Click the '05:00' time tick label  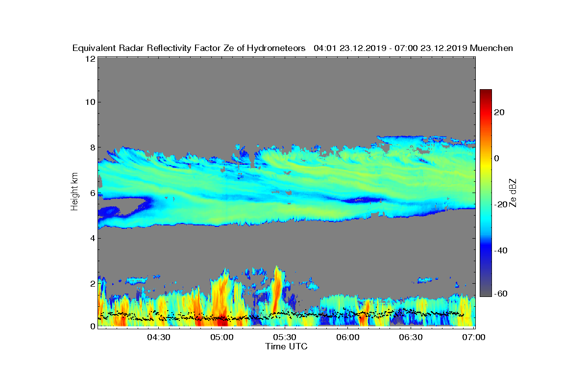[x=222, y=337]
